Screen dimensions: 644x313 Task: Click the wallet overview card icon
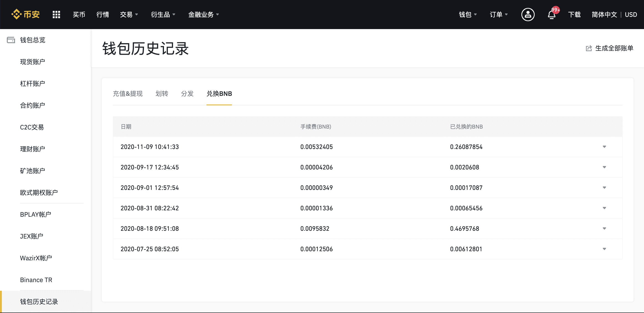pyautogui.click(x=11, y=40)
